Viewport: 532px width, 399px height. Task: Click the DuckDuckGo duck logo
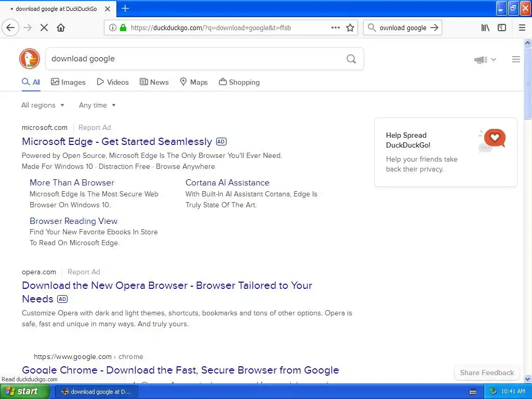coord(30,59)
